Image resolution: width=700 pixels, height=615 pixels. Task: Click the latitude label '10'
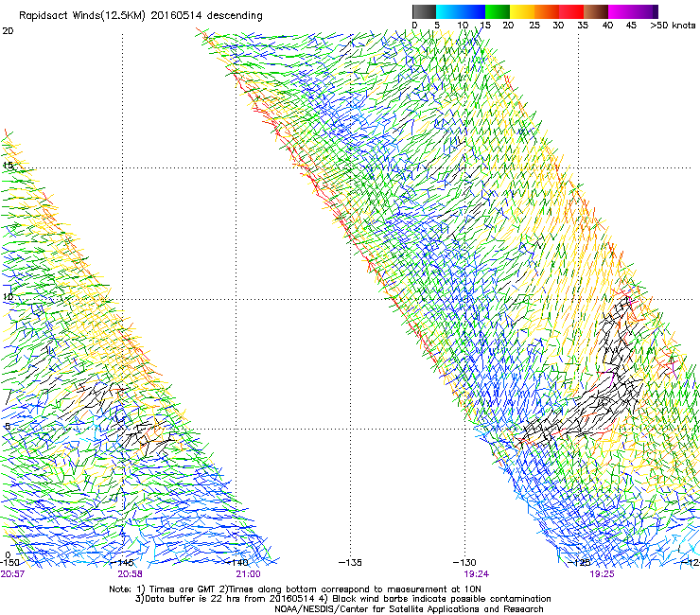(8, 296)
